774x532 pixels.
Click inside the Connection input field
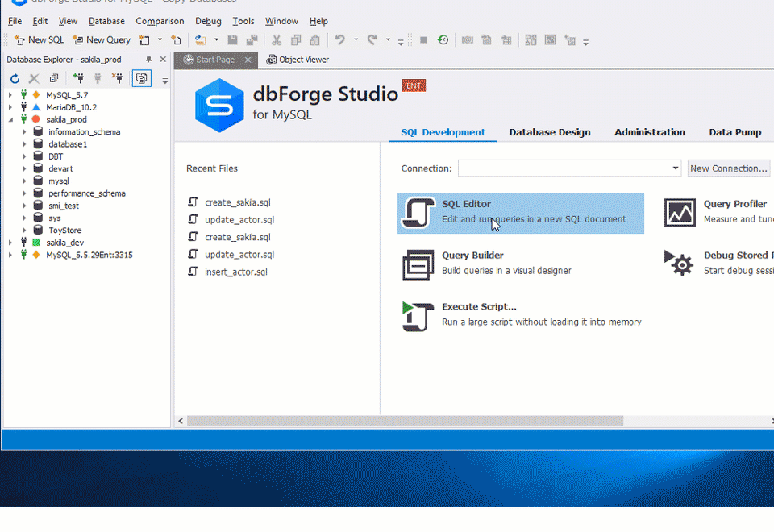point(564,168)
